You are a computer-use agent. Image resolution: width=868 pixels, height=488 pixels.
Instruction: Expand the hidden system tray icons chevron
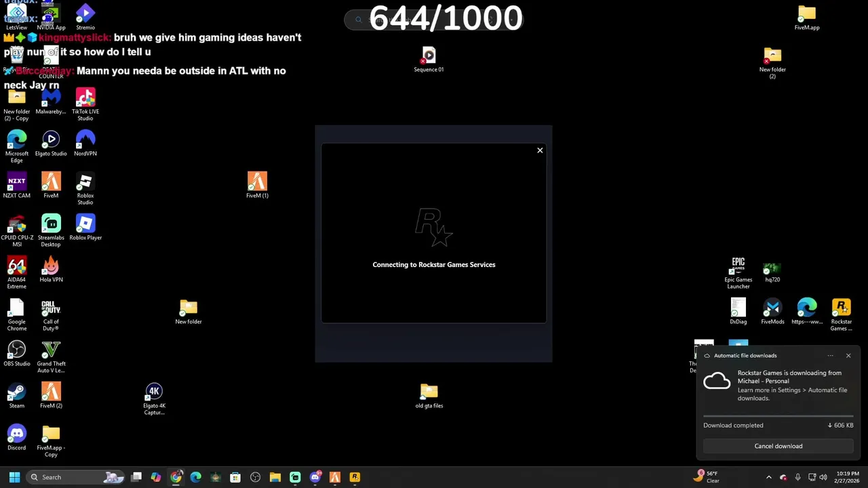[768, 477]
